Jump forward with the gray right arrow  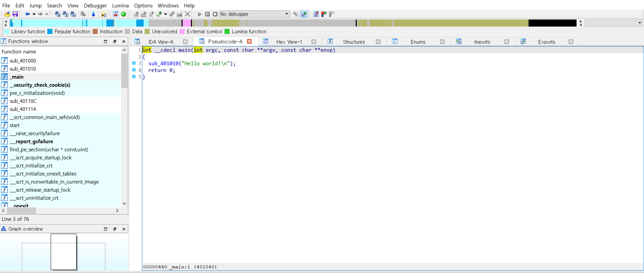(40, 14)
